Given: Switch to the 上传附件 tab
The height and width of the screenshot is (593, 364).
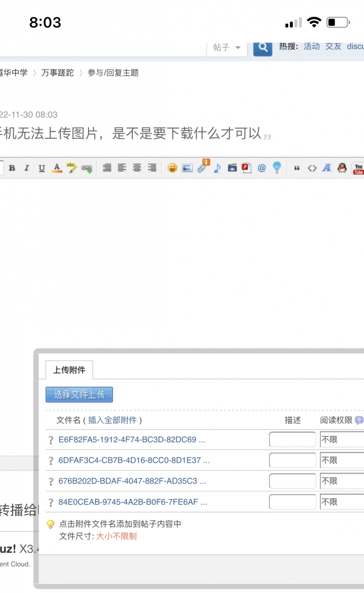Looking at the screenshot, I should [69, 370].
